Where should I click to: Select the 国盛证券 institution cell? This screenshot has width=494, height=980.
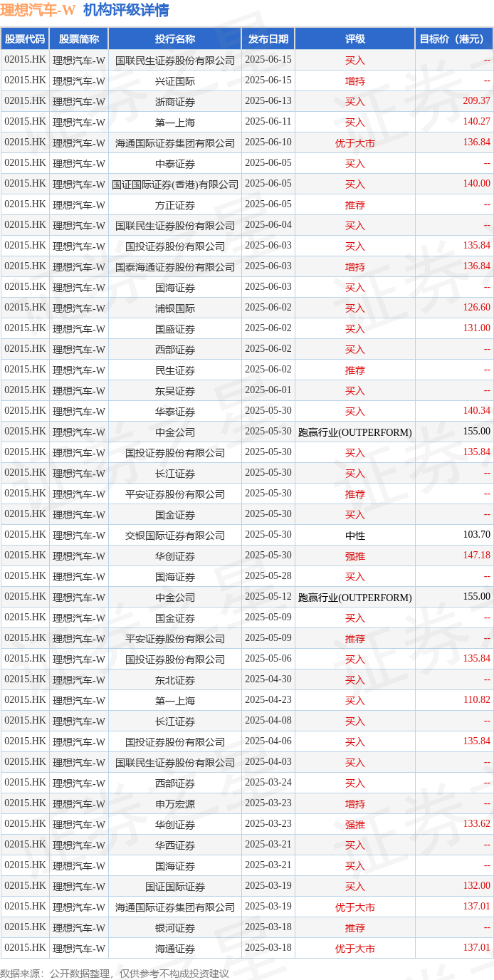(175, 329)
